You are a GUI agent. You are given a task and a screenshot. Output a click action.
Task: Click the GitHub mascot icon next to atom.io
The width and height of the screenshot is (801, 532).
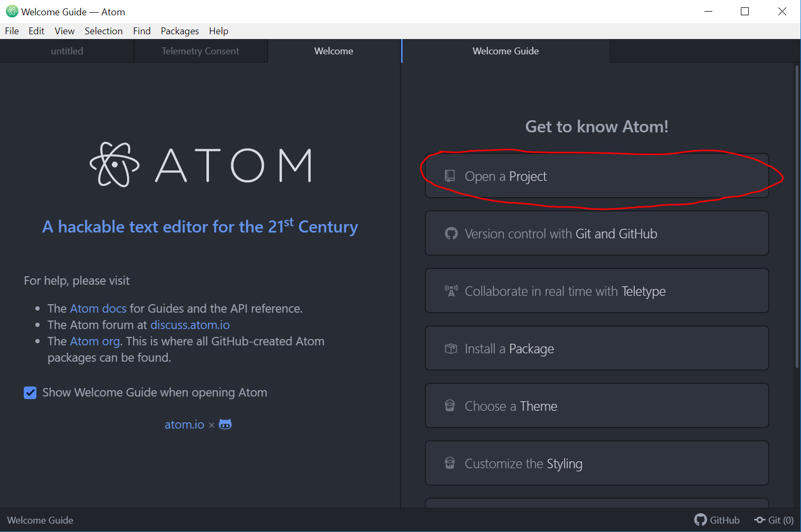tap(225, 424)
